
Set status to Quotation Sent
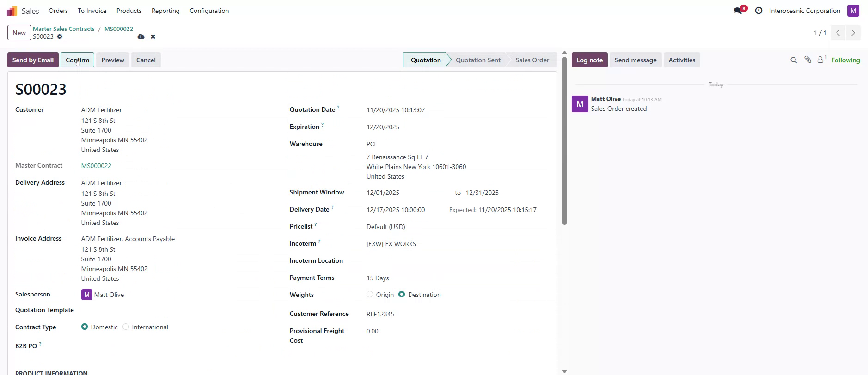tap(478, 60)
